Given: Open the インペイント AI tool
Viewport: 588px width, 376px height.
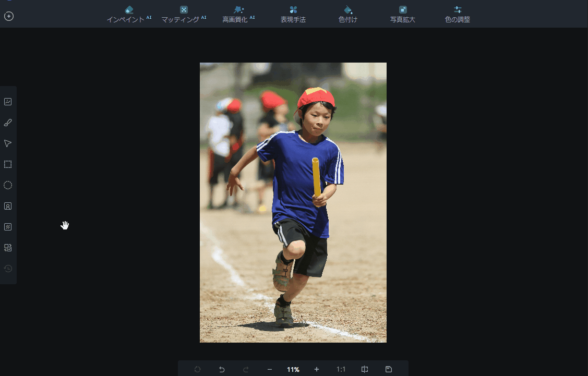Looking at the screenshot, I should coord(128,14).
